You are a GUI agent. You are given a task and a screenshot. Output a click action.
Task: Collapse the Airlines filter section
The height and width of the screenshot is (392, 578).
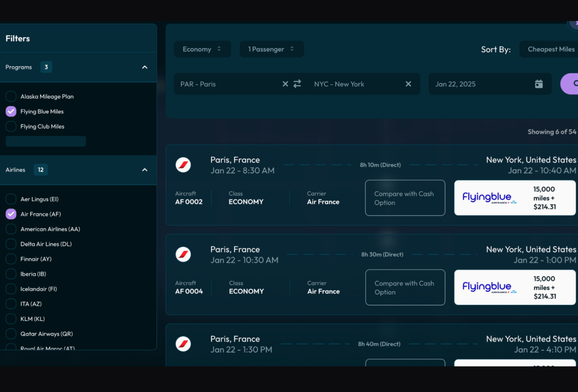coord(144,170)
